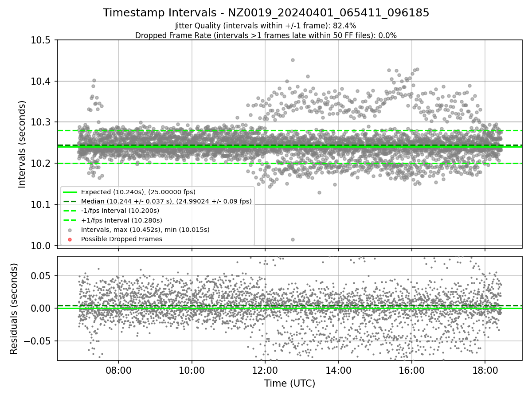Click legend entry "-1/fps Interval (10.200s)"

click(120, 211)
